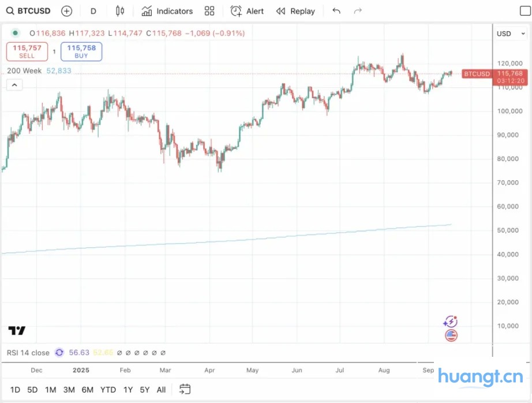
Task: Open the Indicators dialog
Action: (x=167, y=11)
